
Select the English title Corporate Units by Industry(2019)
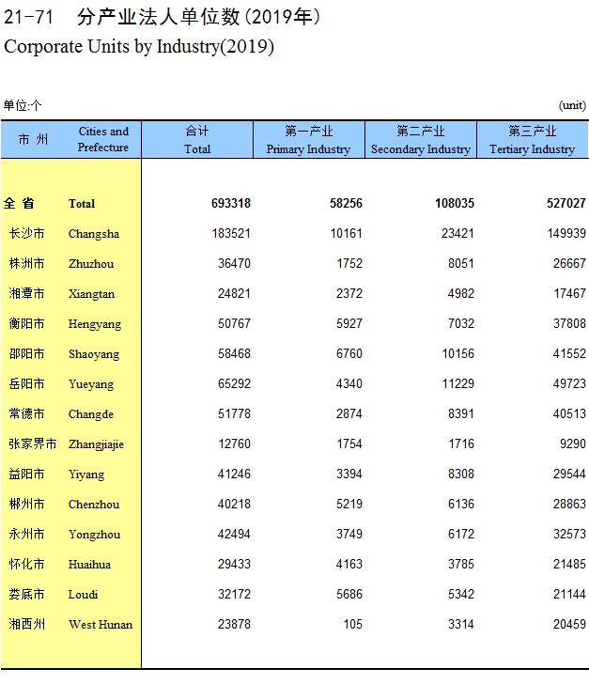(x=139, y=47)
